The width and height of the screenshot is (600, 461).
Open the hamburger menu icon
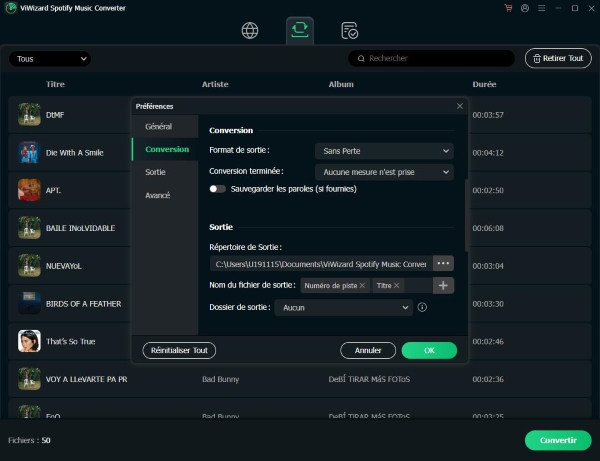(x=541, y=8)
